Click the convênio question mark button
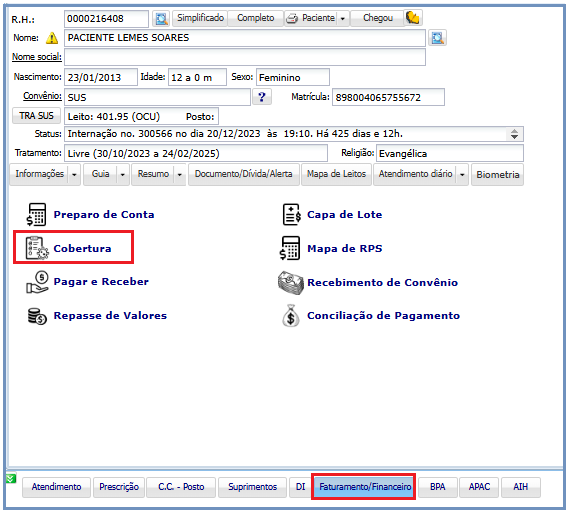Viewport: 571px width, 510px height. (x=262, y=97)
